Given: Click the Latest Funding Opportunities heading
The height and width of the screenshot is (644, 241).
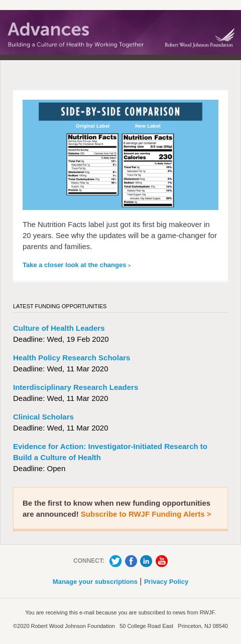Looking at the screenshot, I should tap(60, 306).
